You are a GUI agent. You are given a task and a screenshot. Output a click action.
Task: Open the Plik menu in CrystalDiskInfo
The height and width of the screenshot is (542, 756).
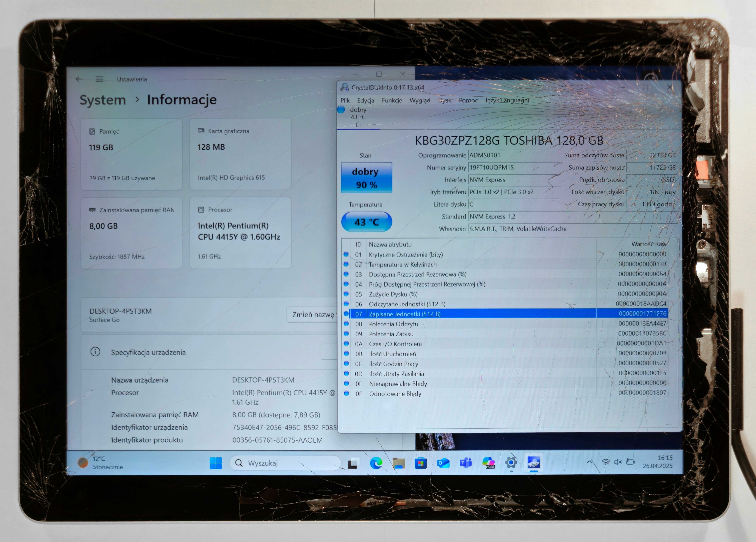pos(345,100)
